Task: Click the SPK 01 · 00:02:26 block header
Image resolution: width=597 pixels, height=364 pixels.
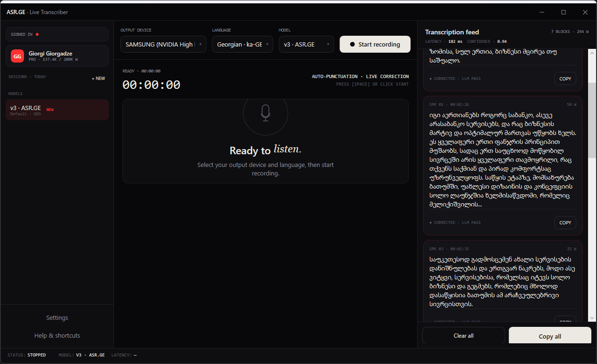Action: [x=449, y=104]
